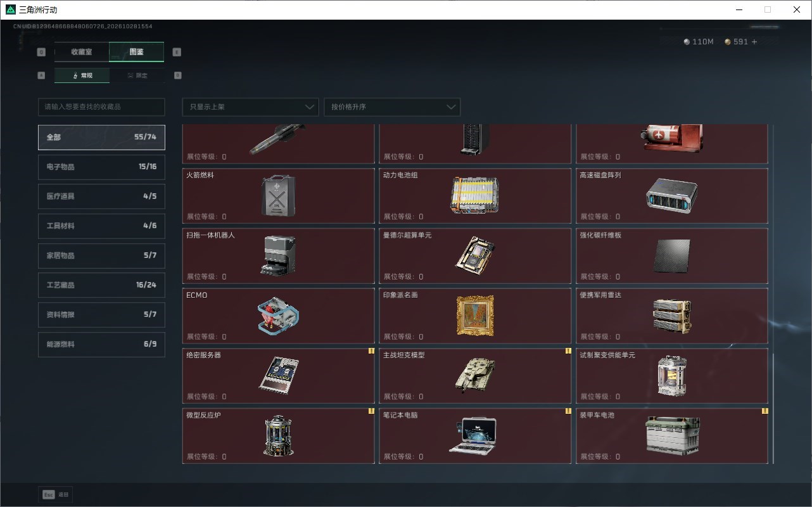Switch to the 收藏室 tab
The height and width of the screenshot is (507, 812).
[82, 52]
